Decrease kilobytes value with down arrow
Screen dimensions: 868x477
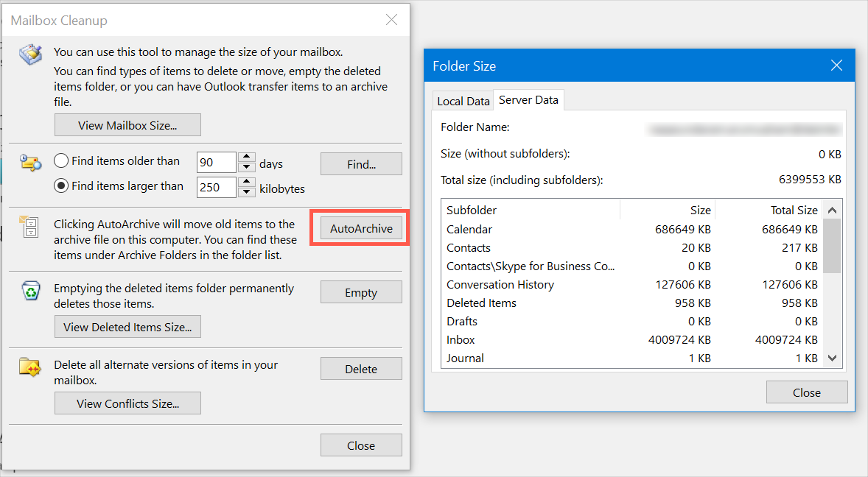tap(248, 192)
